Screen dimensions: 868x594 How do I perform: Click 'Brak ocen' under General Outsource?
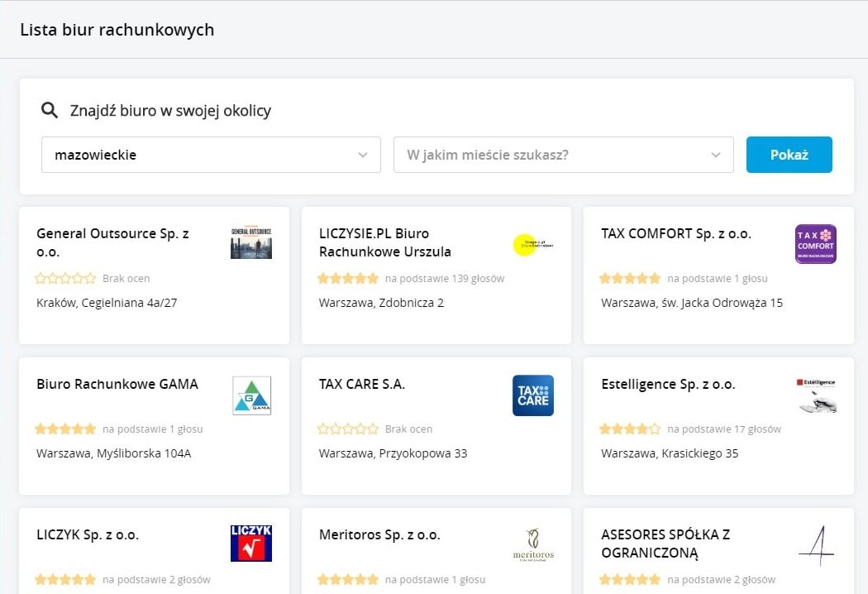click(126, 279)
